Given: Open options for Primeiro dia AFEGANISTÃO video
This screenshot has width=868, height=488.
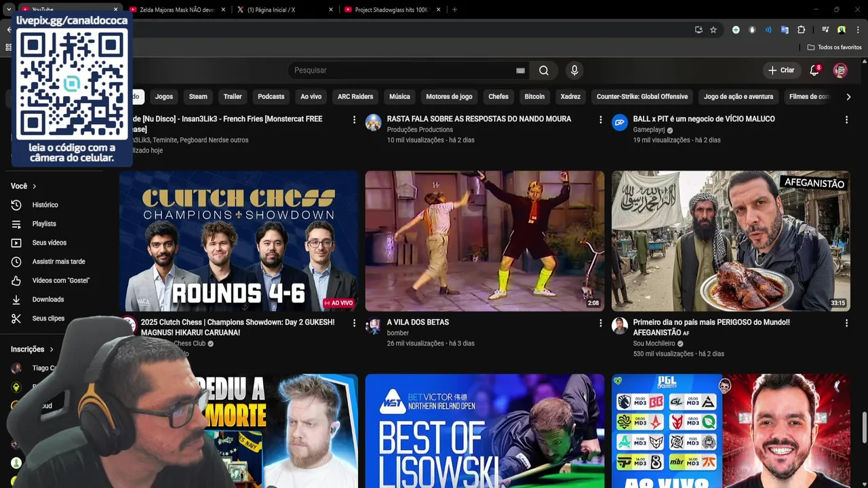Looking at the screenshot, I should pyautogui.click(x=846, y=323).
